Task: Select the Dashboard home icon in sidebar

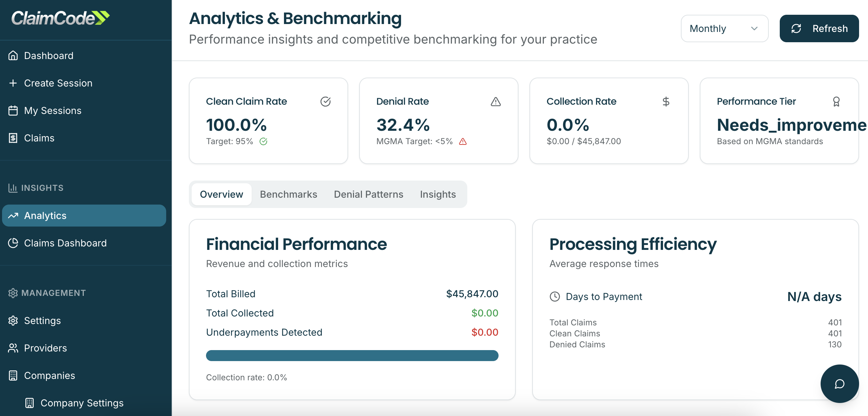Action: (x=13, y=55)
